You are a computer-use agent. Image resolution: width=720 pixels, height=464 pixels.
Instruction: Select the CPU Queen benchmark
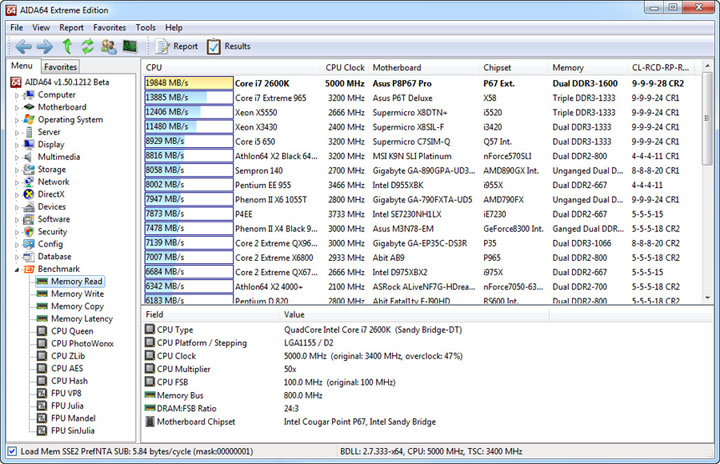pyautogui.click(x=72, y=331)
